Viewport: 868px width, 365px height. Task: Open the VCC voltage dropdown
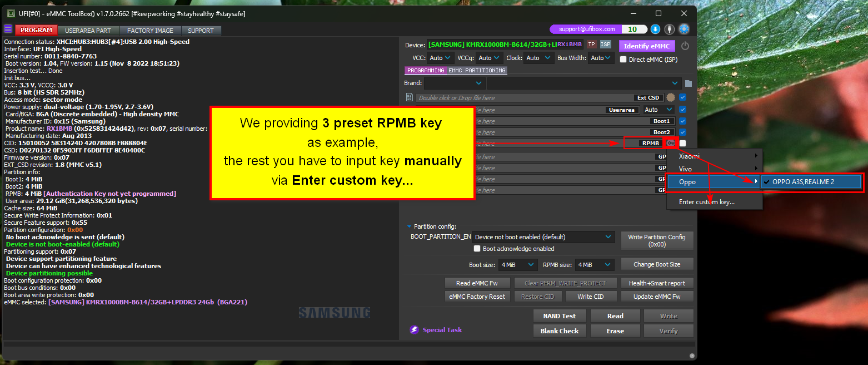pyautogui.click(x=441, y=58)
